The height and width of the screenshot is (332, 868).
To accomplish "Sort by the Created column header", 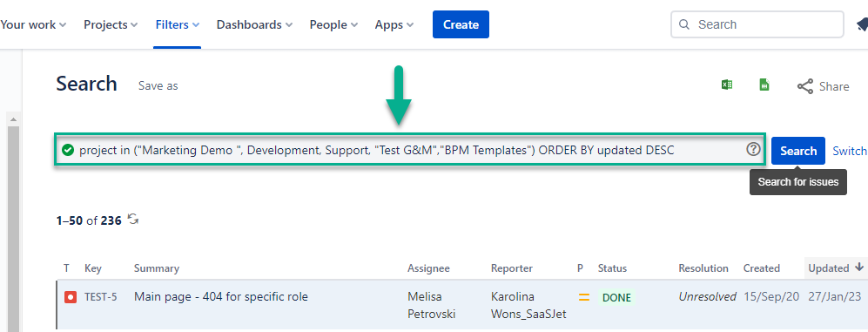I will pyautogui.click(x=761, y=268).
